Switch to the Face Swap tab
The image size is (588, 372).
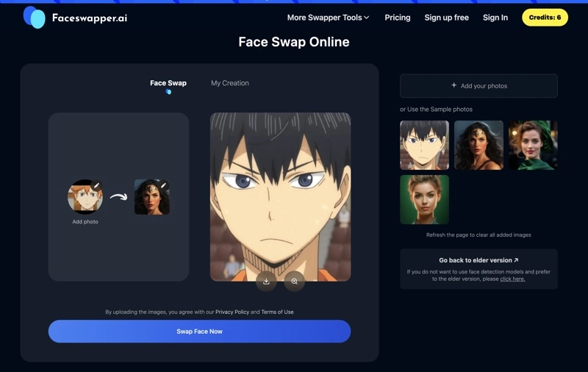coord(168,83)
